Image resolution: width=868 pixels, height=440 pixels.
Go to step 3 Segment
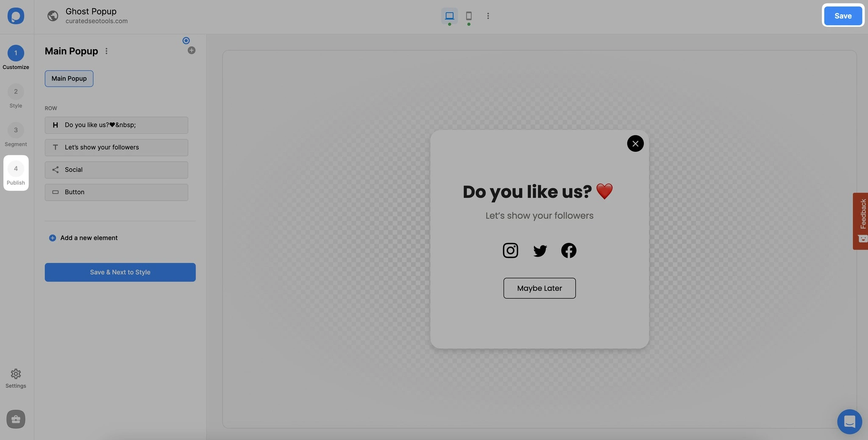coord(16,135)
